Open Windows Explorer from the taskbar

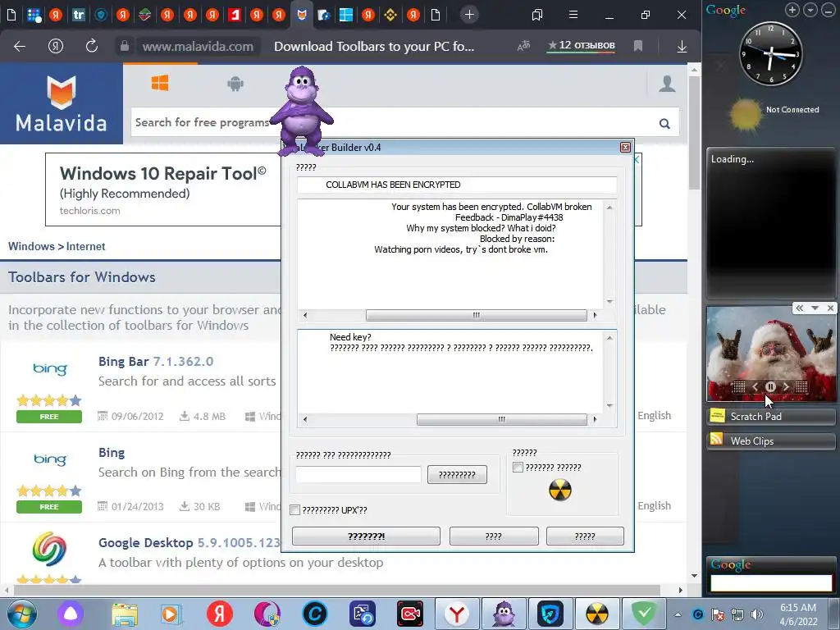point(125,614)
